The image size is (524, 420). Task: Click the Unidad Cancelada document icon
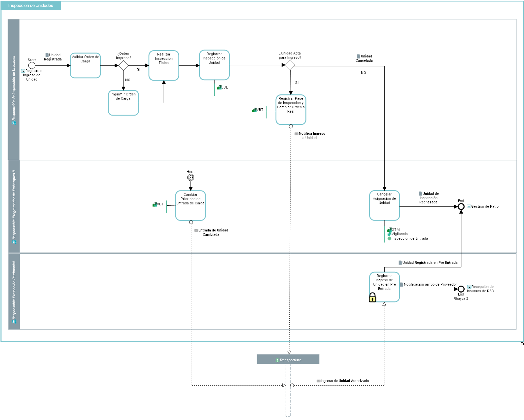359,56
